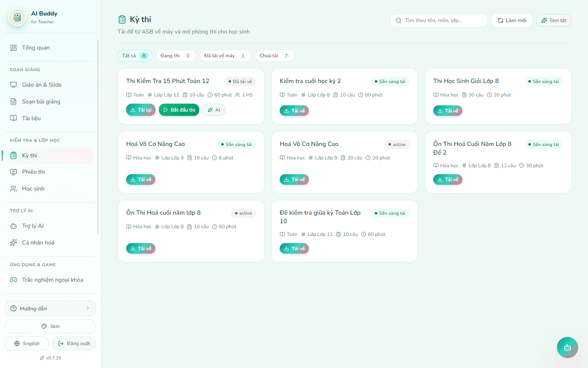Viewport: 588px width, 368px height.
Task: Start exam with Bắt đầu thi
Action: click(179, 110)
